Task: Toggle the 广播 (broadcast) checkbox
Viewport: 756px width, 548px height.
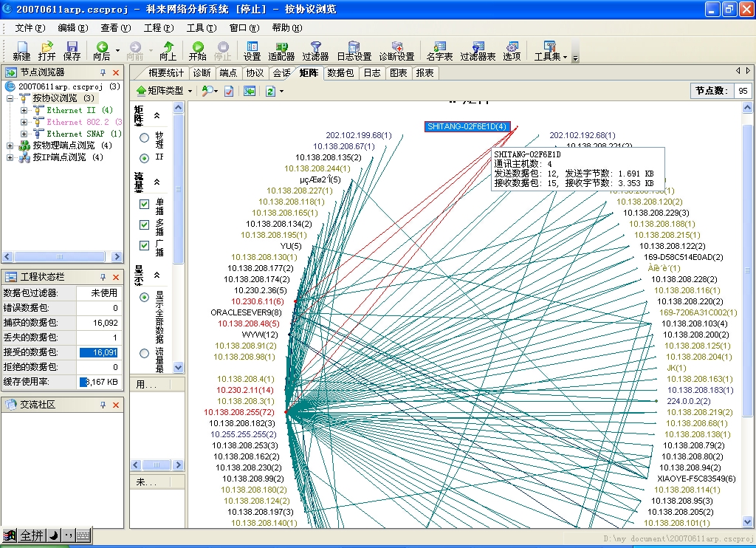Action: coord(145,245)
